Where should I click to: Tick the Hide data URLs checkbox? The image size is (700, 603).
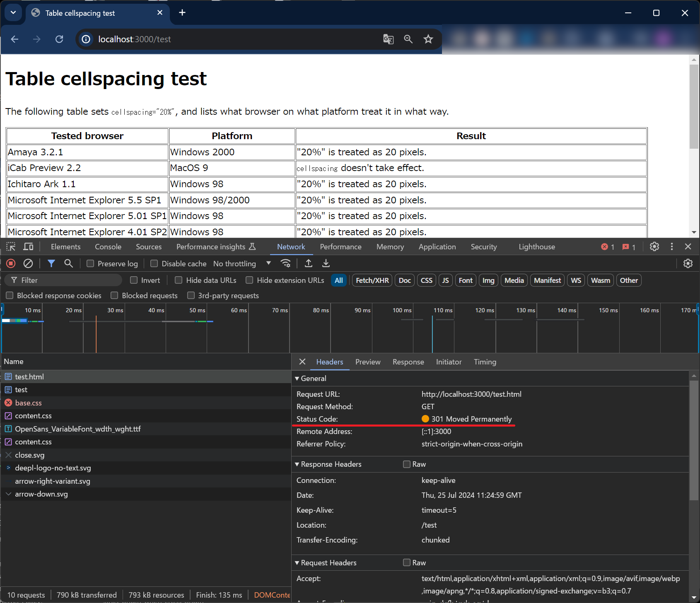pos(179,280)
